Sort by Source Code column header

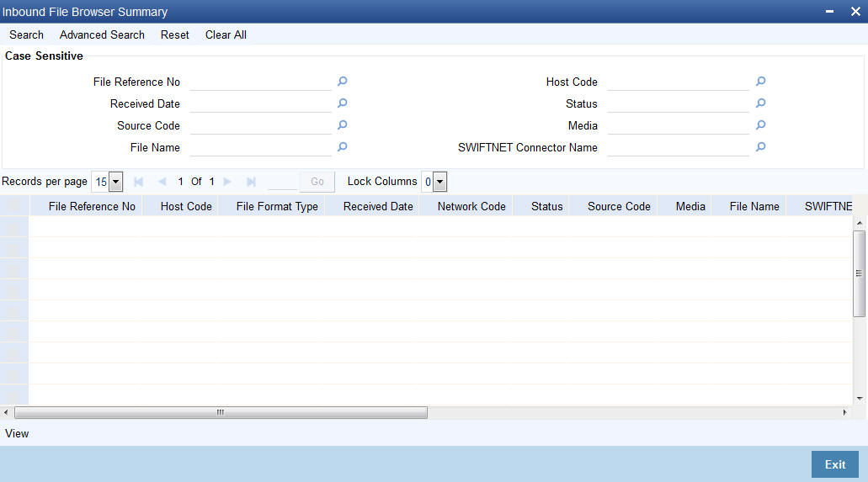tap(619, 206)
